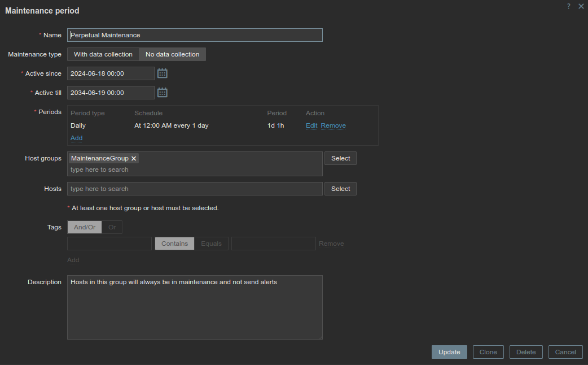Image resolution: width=588 pixels, height=365 pixels.
Task: Remove MaintenanceGroup tag with its x icon
Action: (134, 158)
